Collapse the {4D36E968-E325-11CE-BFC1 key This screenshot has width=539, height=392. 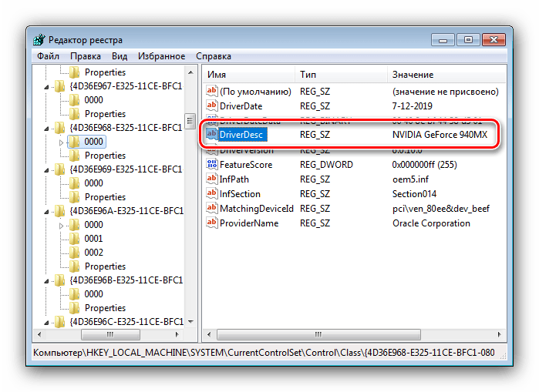(x=46, y=129)
